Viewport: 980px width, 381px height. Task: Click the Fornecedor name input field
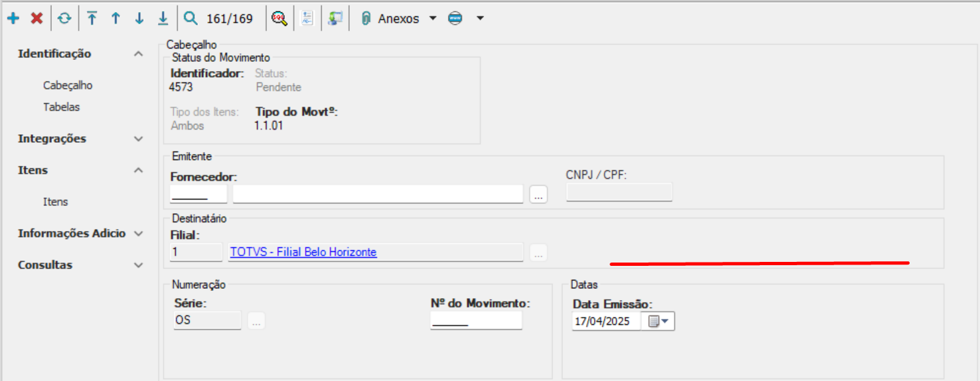click(378, 193)
